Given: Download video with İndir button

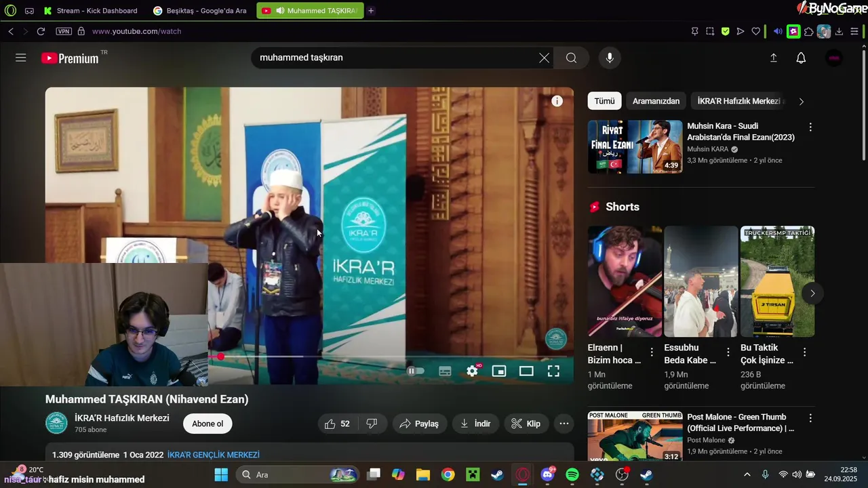Looking at the screenshot, I should (475, 424).
